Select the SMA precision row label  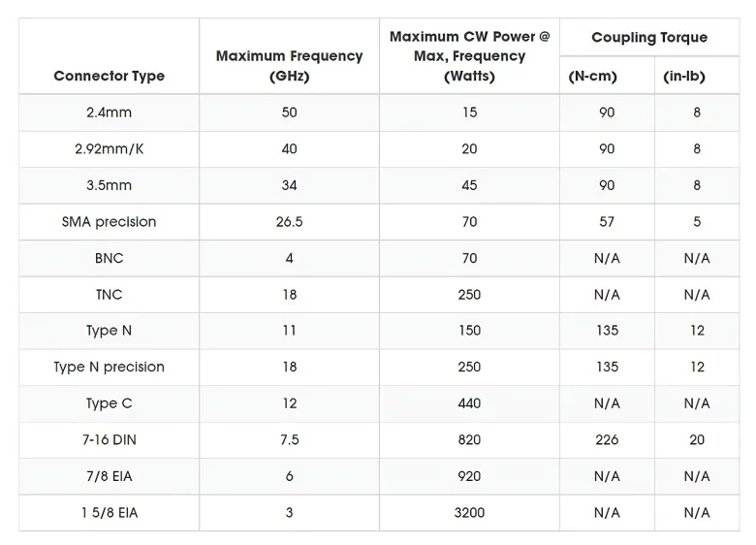click(109, 222)
